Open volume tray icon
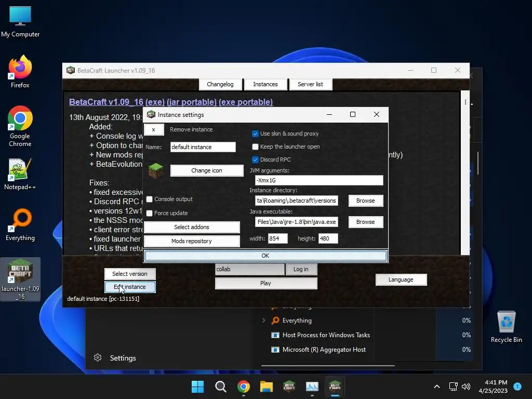Screen dimensions: 532x399 pos(466,387)
